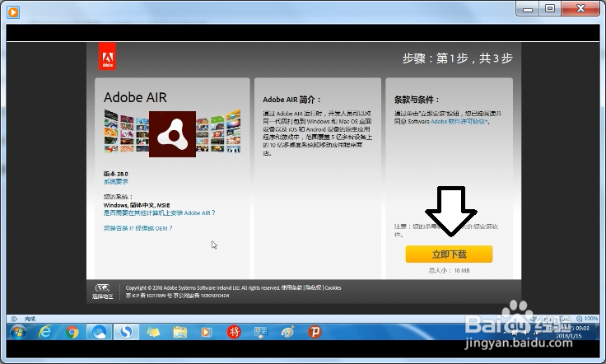Click the 版本 28.0 version text
Screen dimensions: 606x364
pos(115,174)
